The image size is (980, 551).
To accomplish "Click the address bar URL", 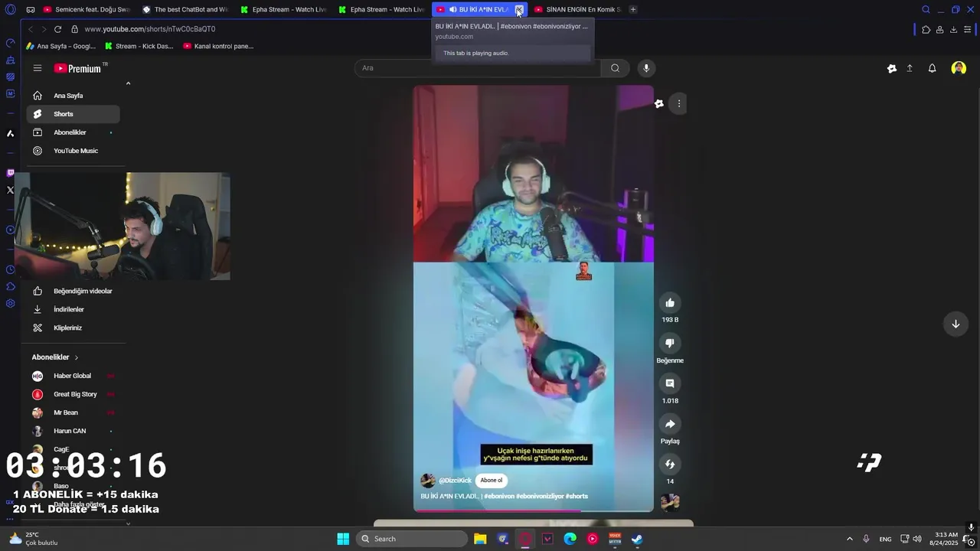I will point(150,29).
